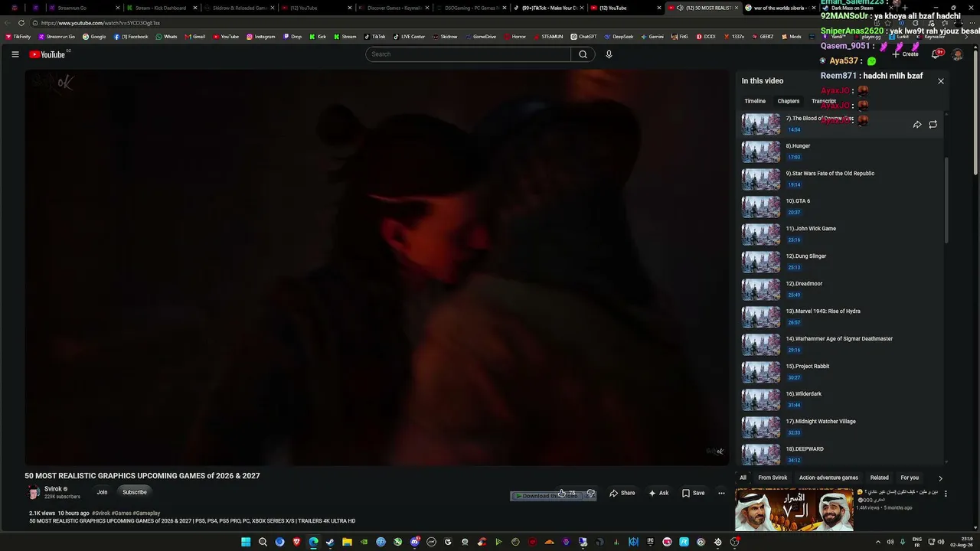The image size is (980, 551).
Task: Open the Instagram bookmark
Action: coord(260,37)
